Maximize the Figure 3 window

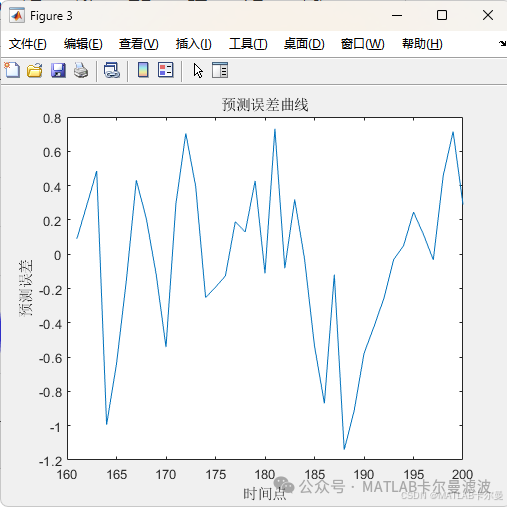[442, 15]
